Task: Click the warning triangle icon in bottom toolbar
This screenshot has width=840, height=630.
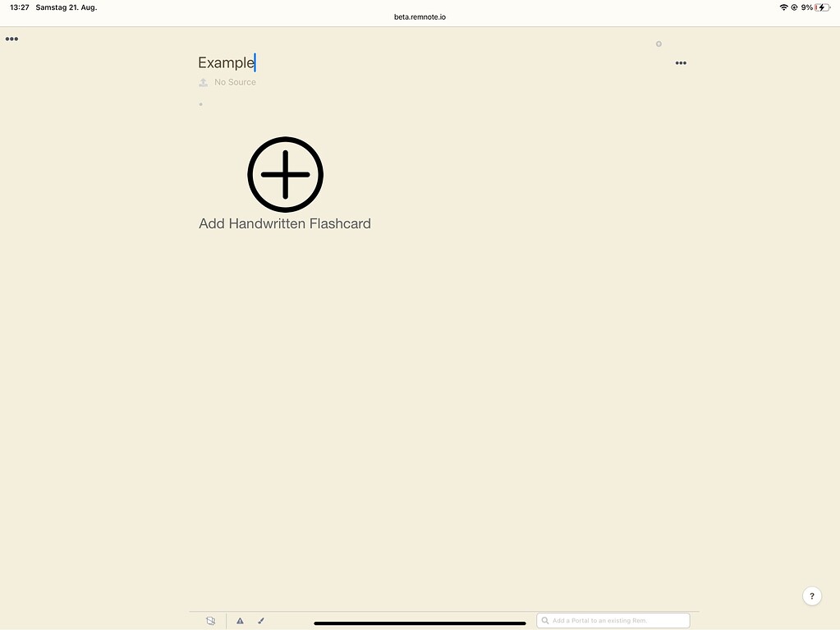Action: click(x=240, y=620)
